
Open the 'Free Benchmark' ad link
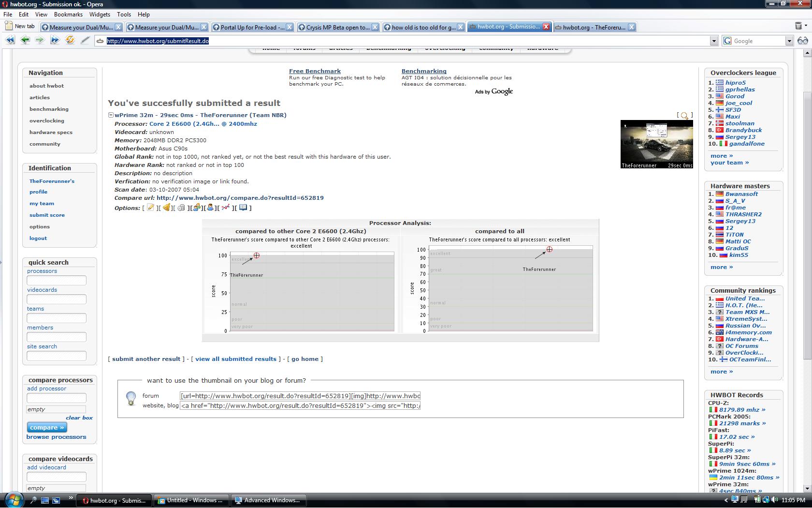pos(315,71)
